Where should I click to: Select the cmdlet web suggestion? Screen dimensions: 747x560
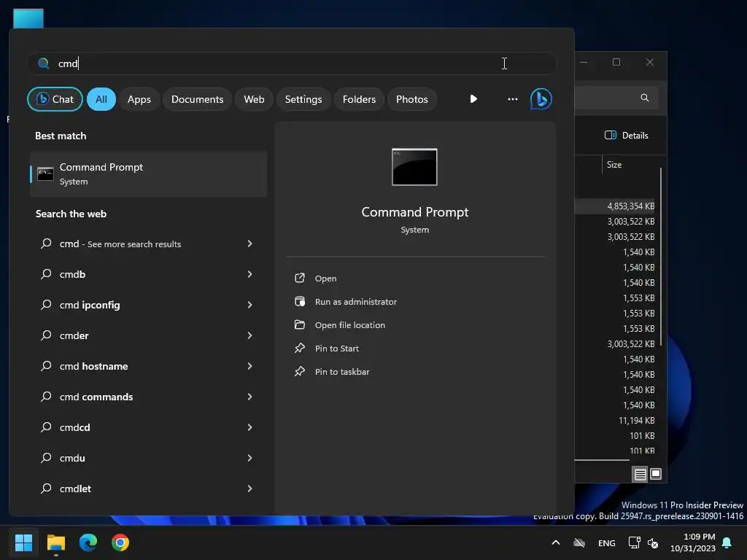pos(148,489)
